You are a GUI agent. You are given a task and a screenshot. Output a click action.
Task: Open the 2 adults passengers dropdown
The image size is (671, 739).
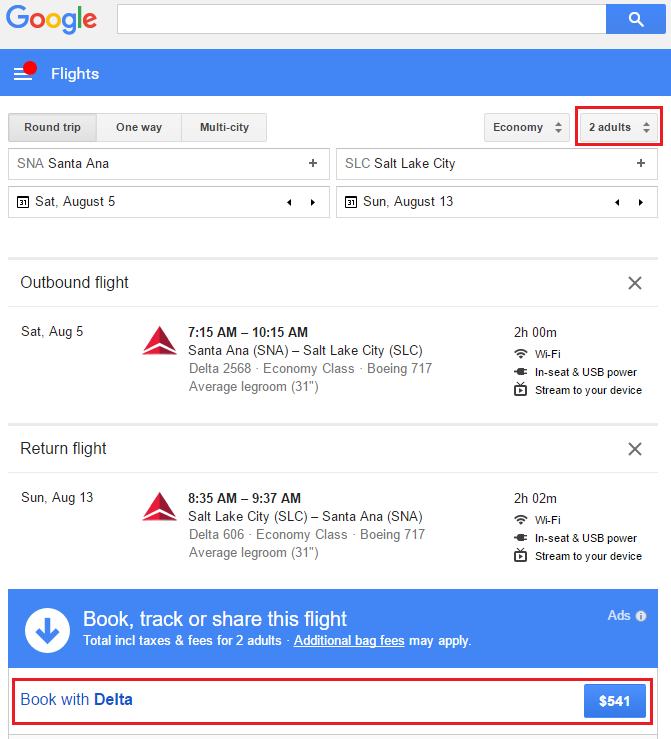[619, 128]
